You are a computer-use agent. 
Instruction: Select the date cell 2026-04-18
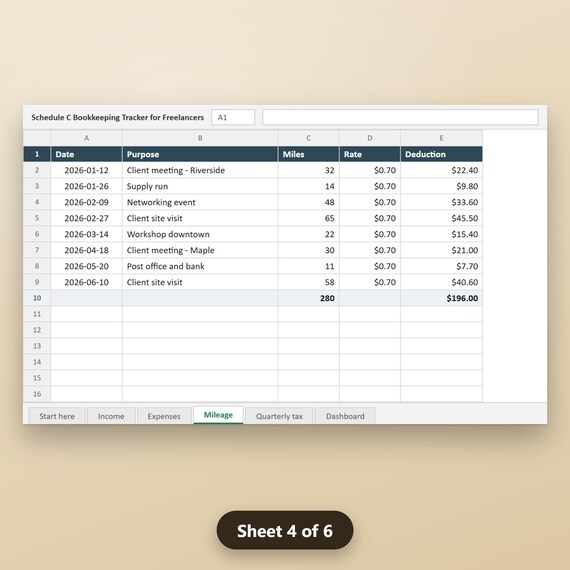[x=87, y=250]
